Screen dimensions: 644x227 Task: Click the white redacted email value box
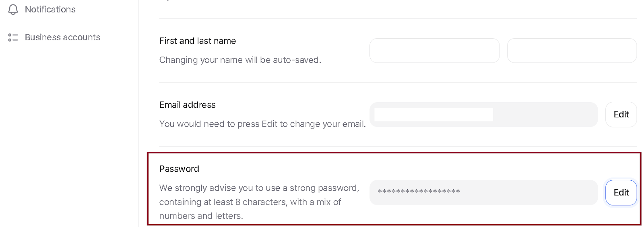[x=433, y=115]
